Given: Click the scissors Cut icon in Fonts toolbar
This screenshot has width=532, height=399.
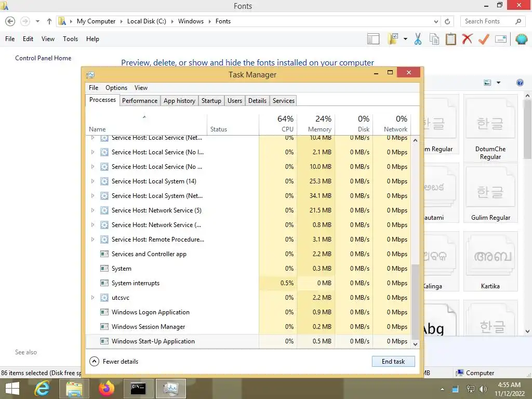Looking at the screenshot, I should (x=418, y=39).
